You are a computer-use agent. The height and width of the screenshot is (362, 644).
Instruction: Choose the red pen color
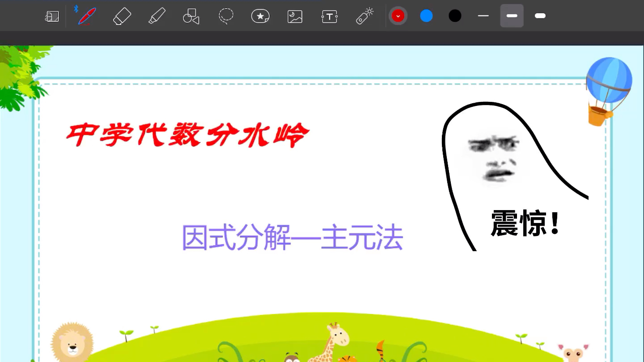[398, 16]
